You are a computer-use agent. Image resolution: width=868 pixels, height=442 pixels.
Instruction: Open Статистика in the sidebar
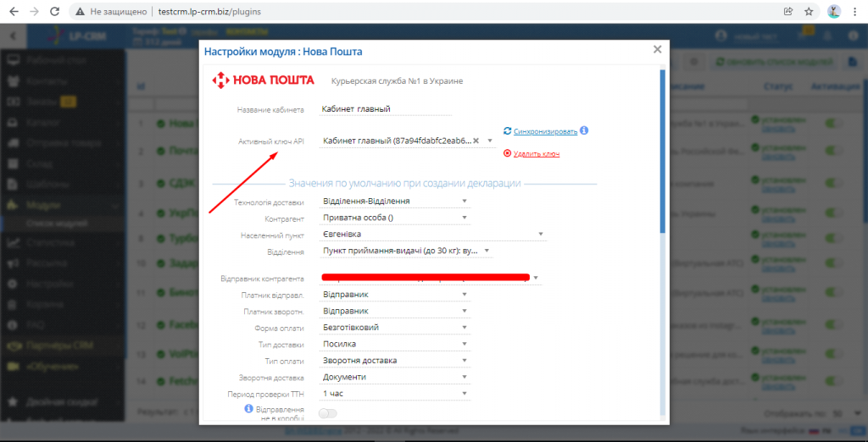[x=63, y=242]
